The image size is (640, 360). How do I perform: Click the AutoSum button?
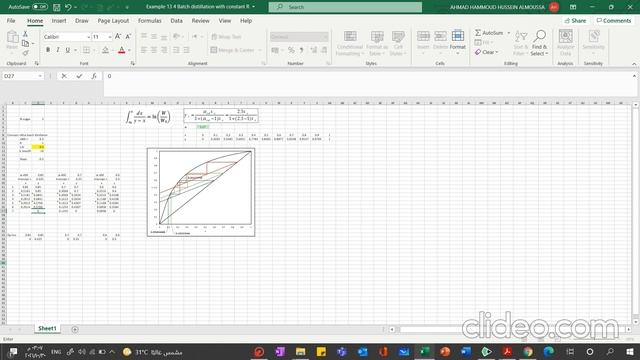[x=489, y=33]
